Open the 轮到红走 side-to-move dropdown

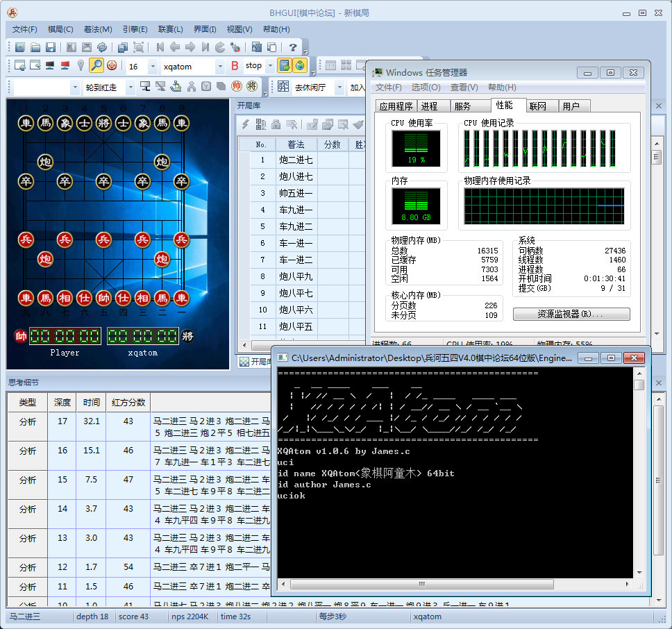[131, 87]
